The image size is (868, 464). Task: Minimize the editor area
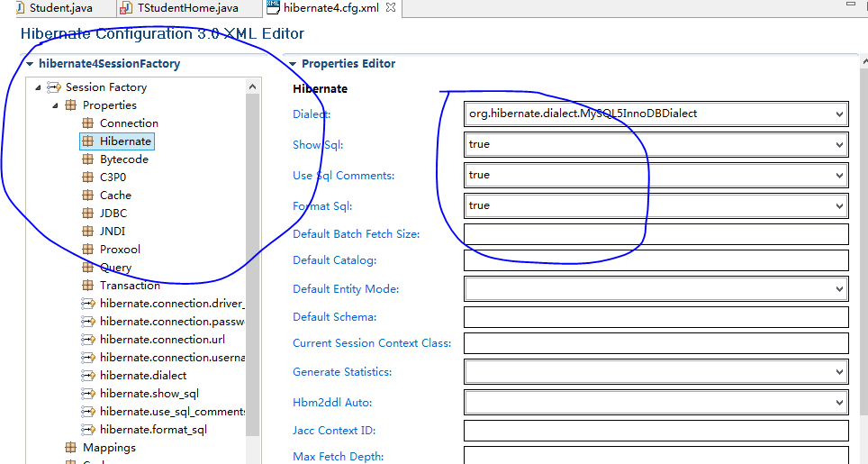point(851,5)
